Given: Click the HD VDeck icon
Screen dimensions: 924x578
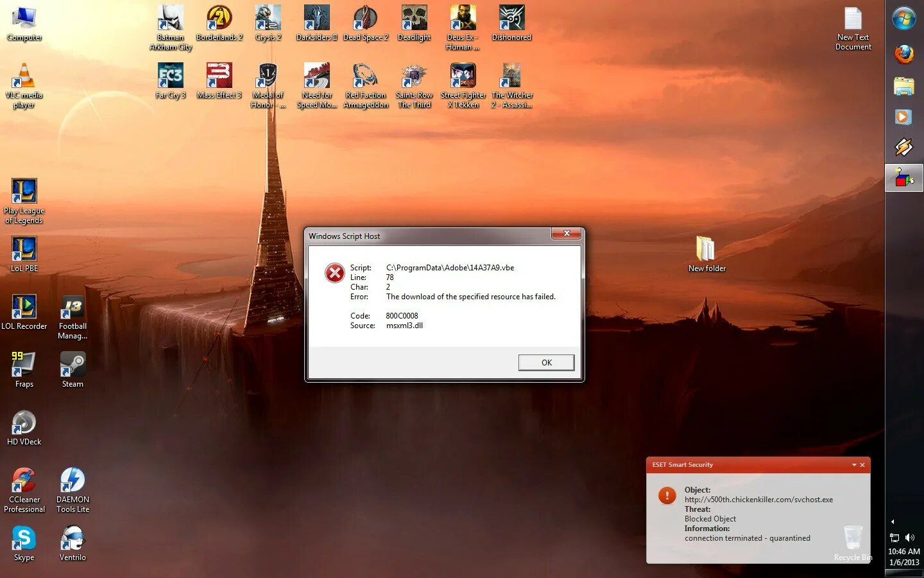Looking at the screenshot, I should point(24,428).
